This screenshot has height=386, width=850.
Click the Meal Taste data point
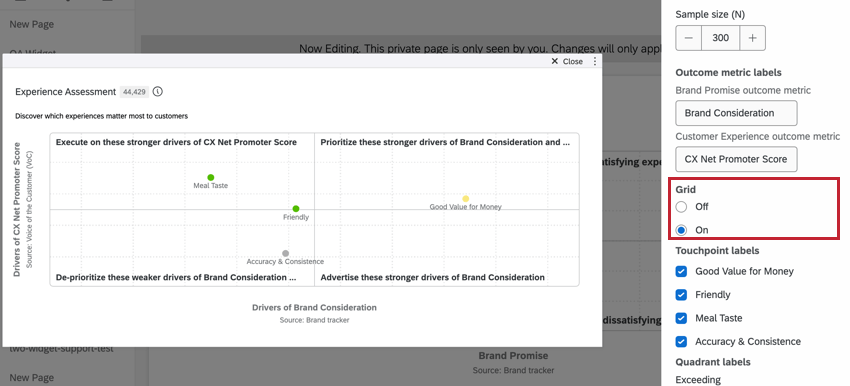click(211, 177)
